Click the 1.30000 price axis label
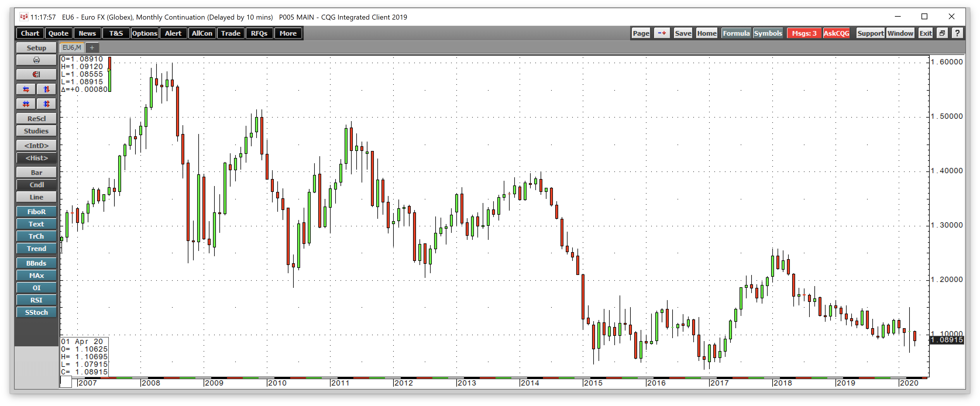This screenshot has height=406, width=980. (x=947, y=225)
